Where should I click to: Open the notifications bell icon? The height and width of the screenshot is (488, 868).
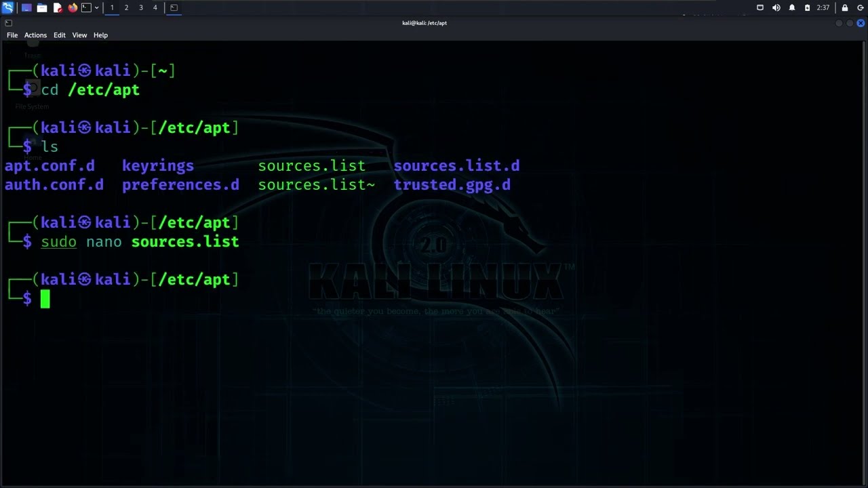tap(791, 7)
